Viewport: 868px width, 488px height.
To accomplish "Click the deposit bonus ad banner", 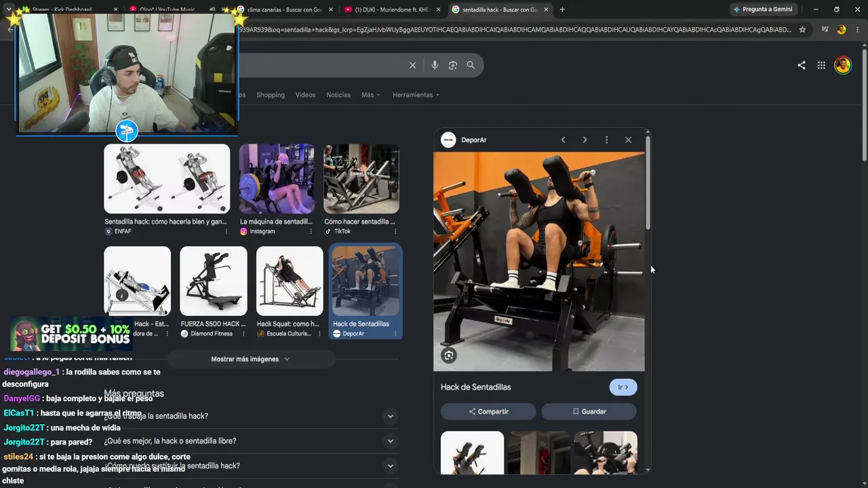I will point(71,334).
